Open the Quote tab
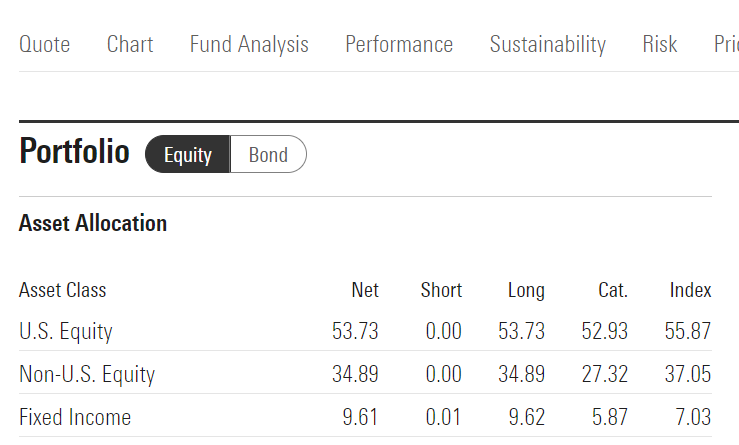 [45, 44]
